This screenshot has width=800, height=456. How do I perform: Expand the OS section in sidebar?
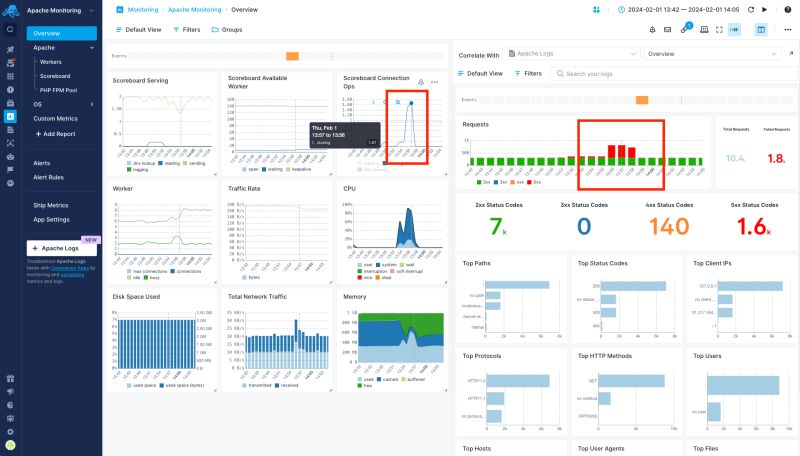coord(92,104)
